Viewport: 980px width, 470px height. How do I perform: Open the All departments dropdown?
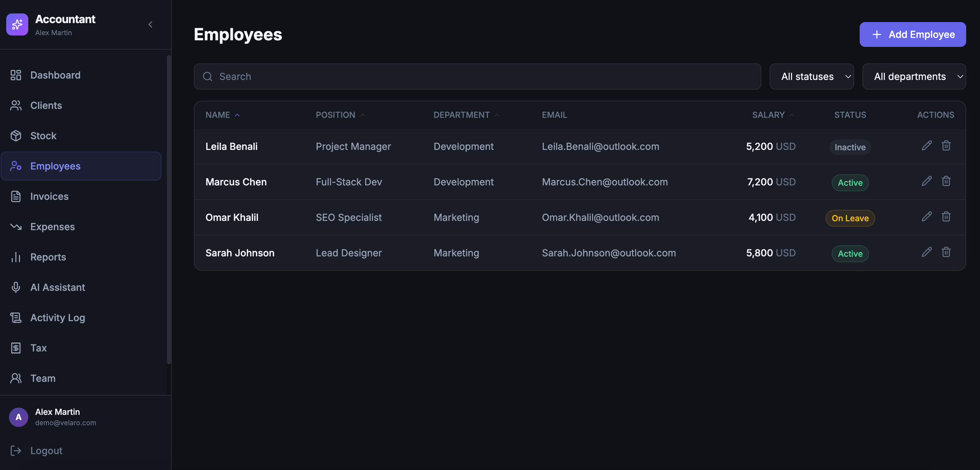pos(913,76)
